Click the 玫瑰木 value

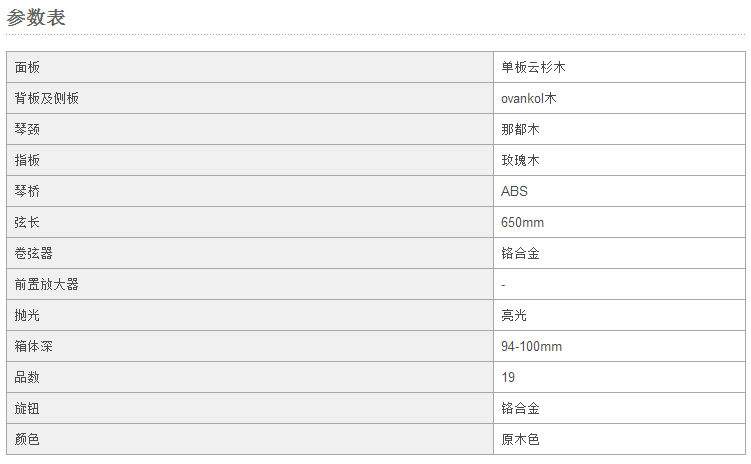pos(521,160)
